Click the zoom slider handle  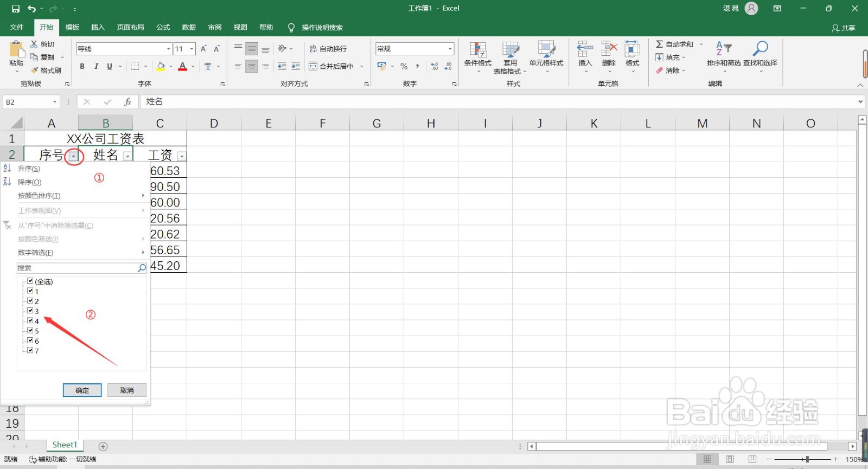[x=807, y=459]
